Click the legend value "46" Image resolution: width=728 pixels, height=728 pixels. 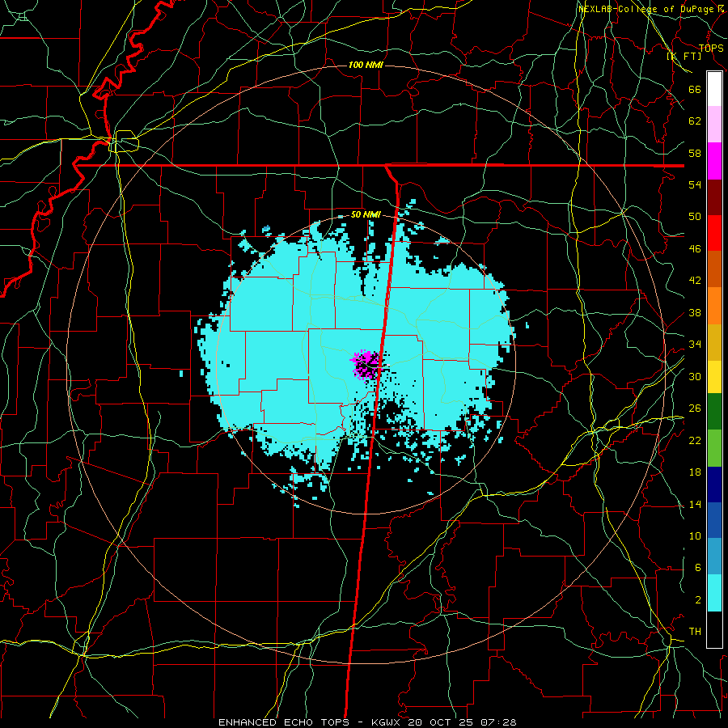click(x=695, y=249)
